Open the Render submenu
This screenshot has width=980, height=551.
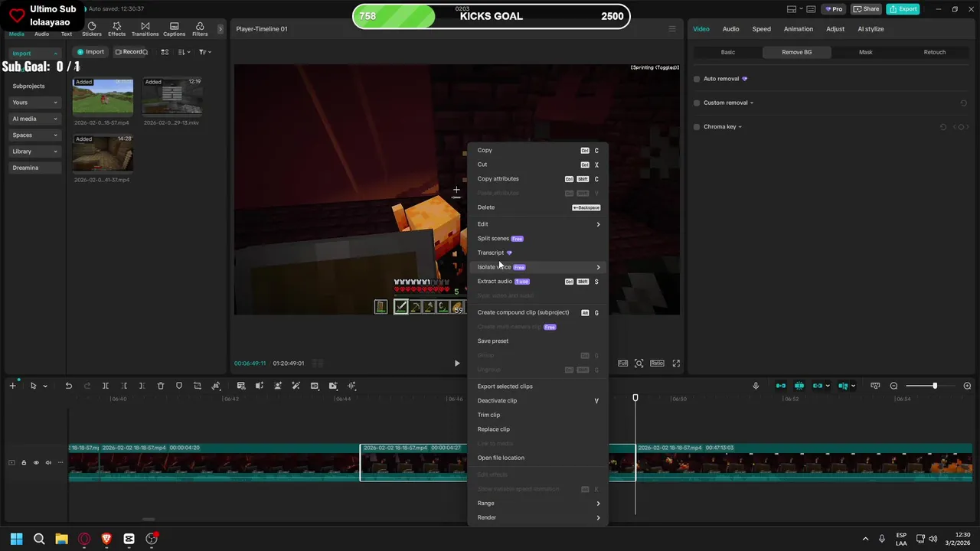[x=538, y=517]
